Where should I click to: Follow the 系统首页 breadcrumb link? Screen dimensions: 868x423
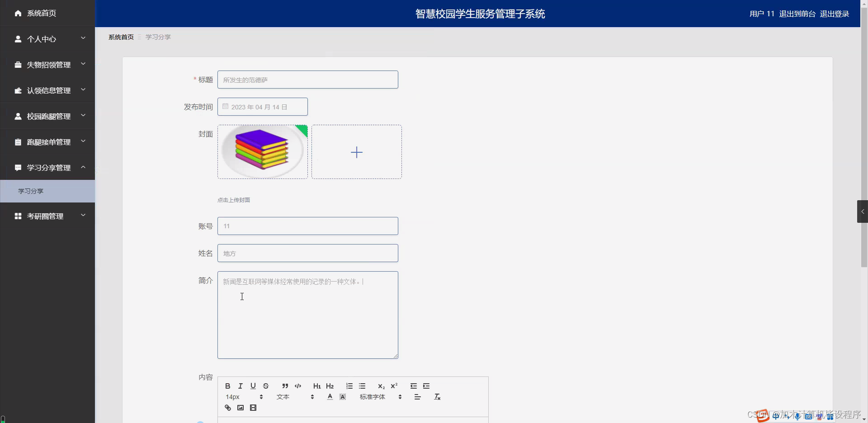pos(120,37)
